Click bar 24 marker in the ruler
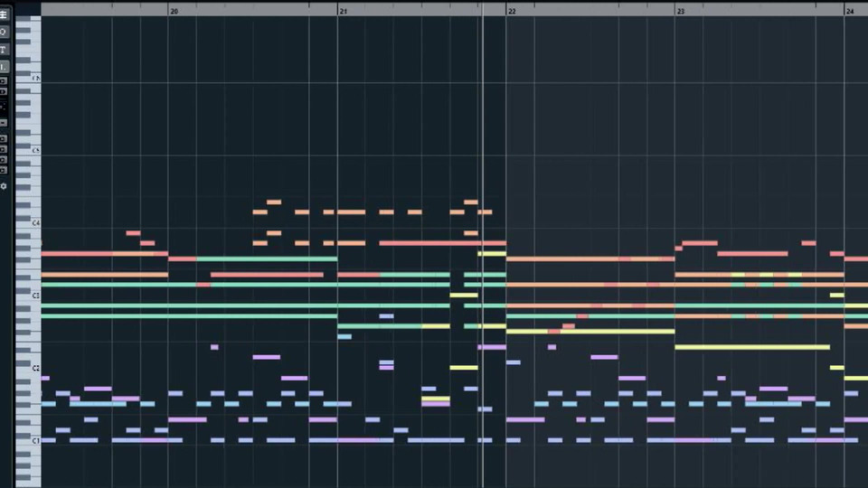868x488 pixels. [x=850, y=11]
